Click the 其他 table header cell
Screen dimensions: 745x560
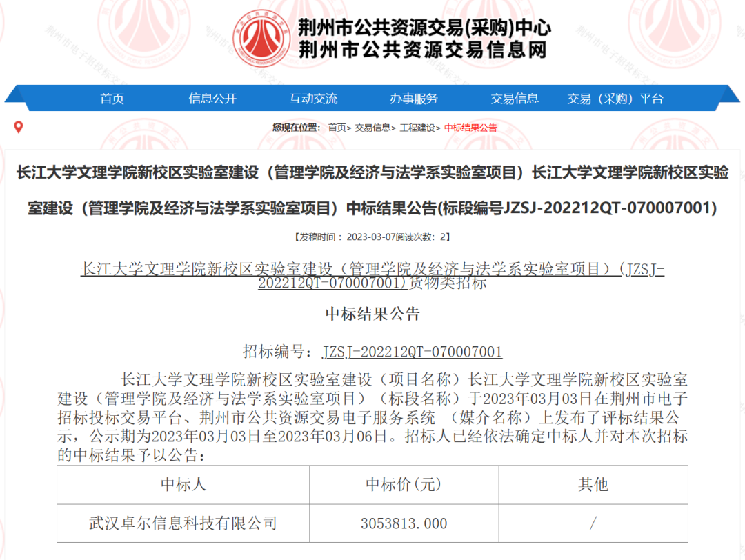coord(593,484)
